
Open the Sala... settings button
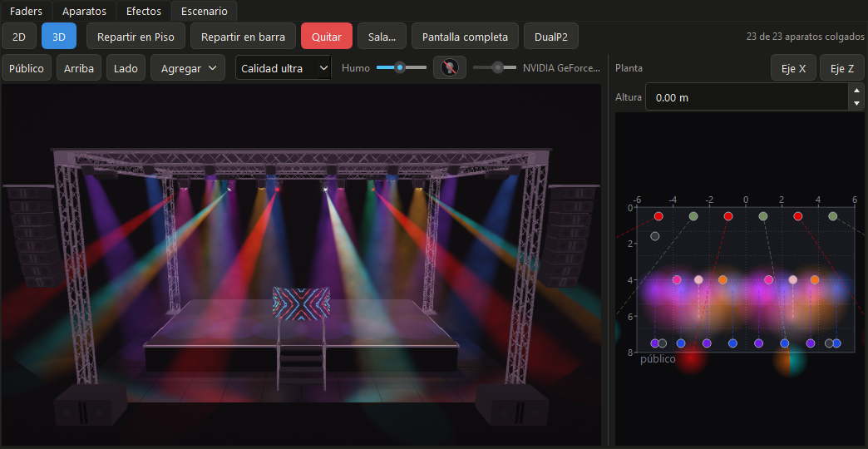(382, 37)
